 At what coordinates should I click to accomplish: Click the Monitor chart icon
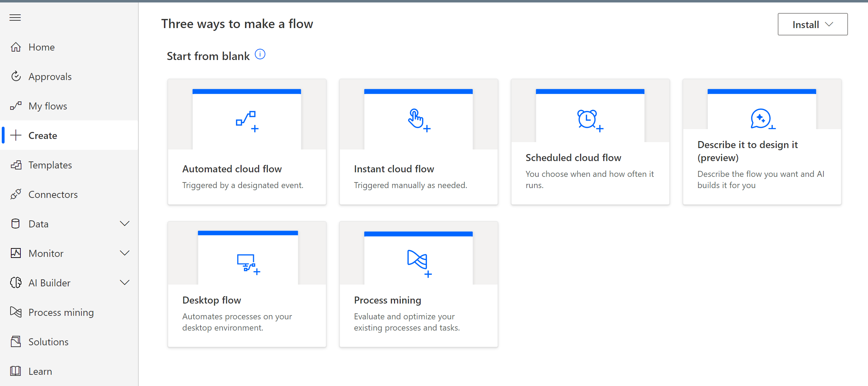coord(16,253)
